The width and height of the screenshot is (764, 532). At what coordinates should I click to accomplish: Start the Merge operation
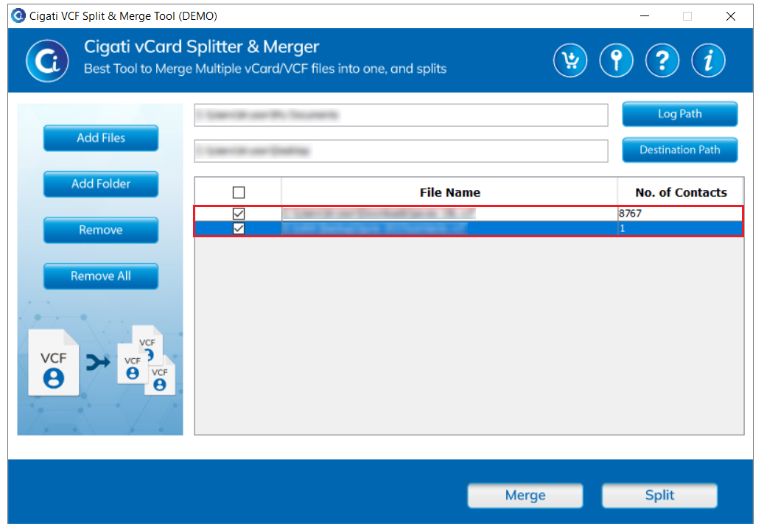[x=525, y=495]
